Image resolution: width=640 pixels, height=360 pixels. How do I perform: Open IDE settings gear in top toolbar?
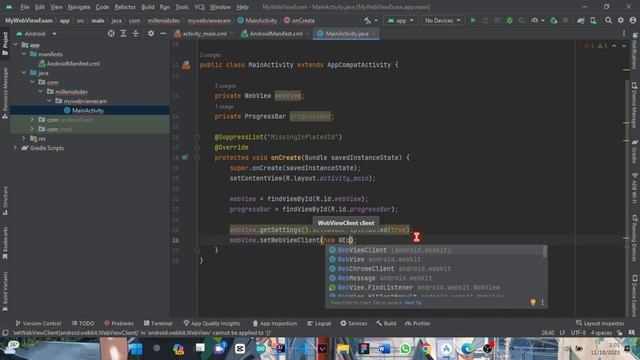pyautogui.click(x=621, y=20)
